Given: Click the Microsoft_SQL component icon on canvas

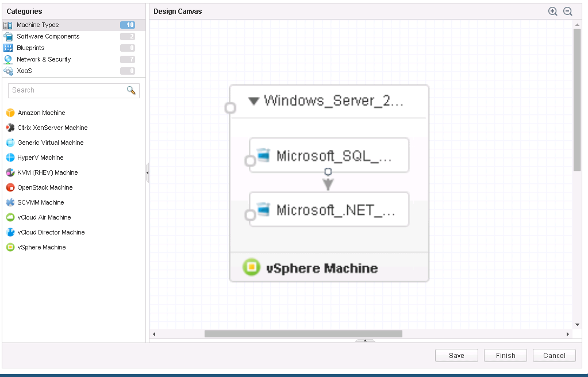Looking at the screenshot, I should coord(264,155).
